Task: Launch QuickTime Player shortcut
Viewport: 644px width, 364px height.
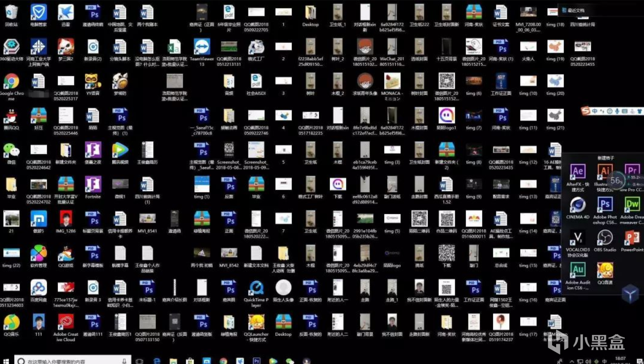Action: pyautogui.click(x=256, y=293)
